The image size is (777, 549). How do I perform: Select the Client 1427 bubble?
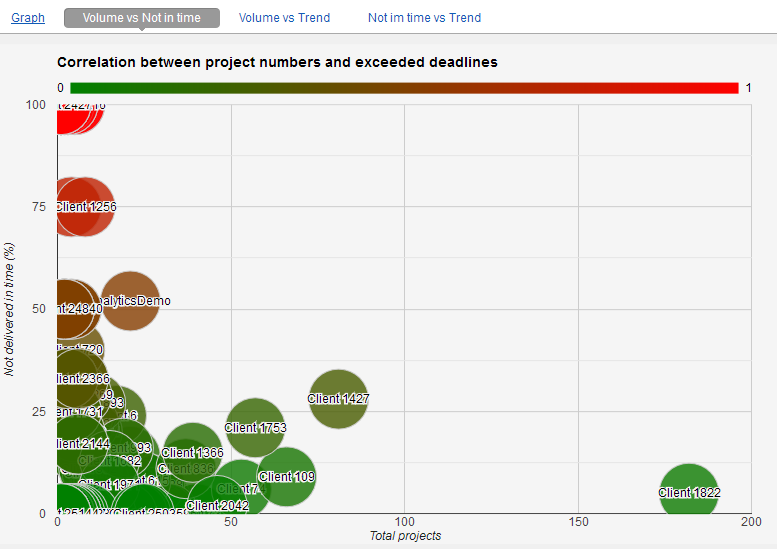pyautogui.click(x=339, y=399)
